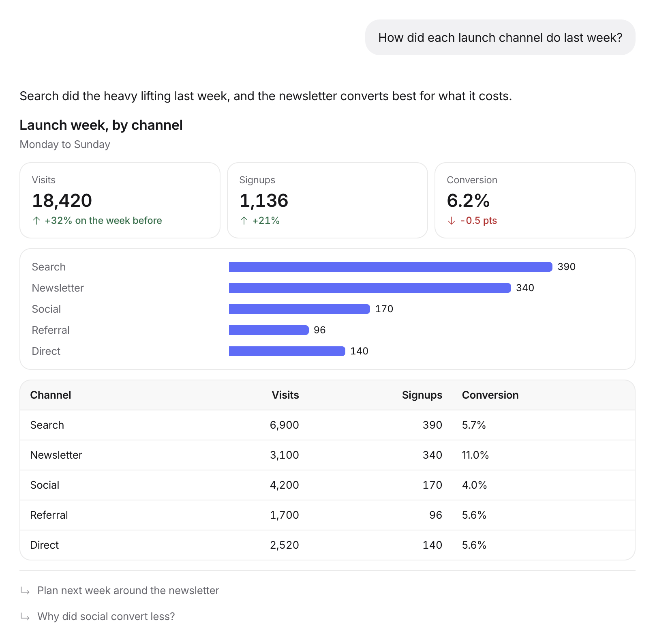Image resolution: width=655 pixels, height=644 pixels.
Task: Click the Signups column header in table
Action: (x=422, y=395)
